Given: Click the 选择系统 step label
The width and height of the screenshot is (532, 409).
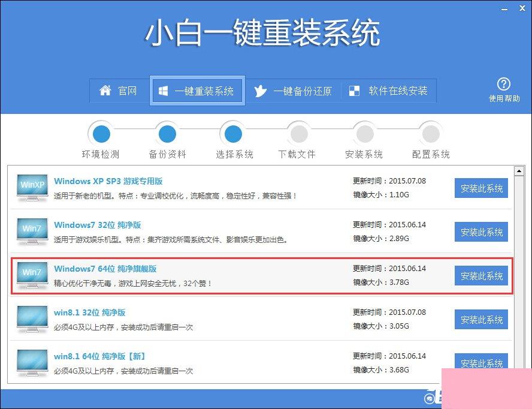Looking at the screenshot, I should click(x=234, y=154).
